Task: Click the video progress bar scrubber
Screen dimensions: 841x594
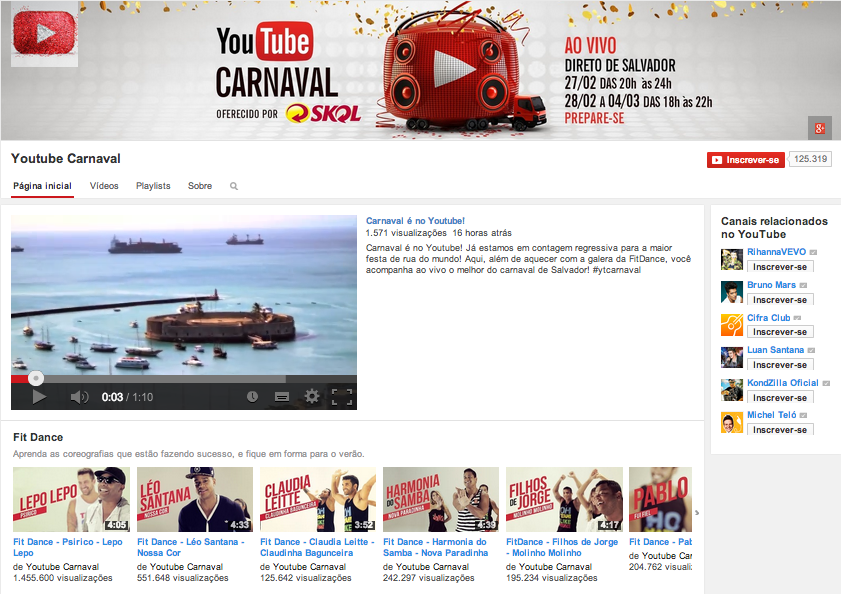Action: (36, 378)
